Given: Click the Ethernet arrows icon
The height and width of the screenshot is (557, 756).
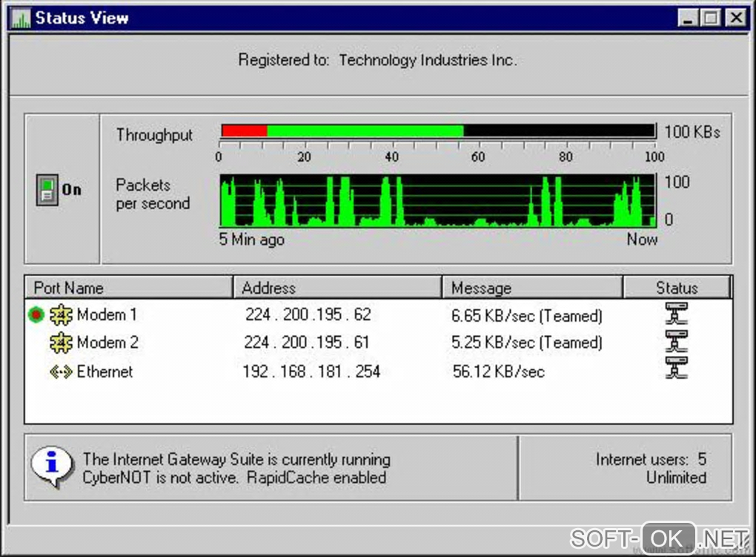Looking at the screenshot, I should (x=62, y=372).
